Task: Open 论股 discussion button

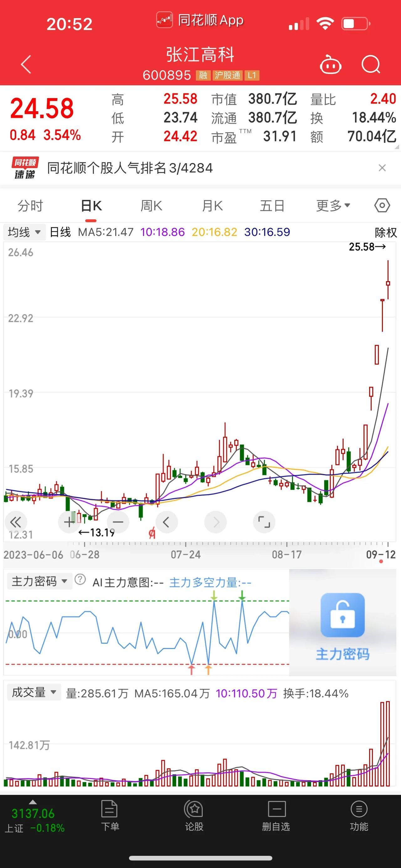Action: [194, 816]
